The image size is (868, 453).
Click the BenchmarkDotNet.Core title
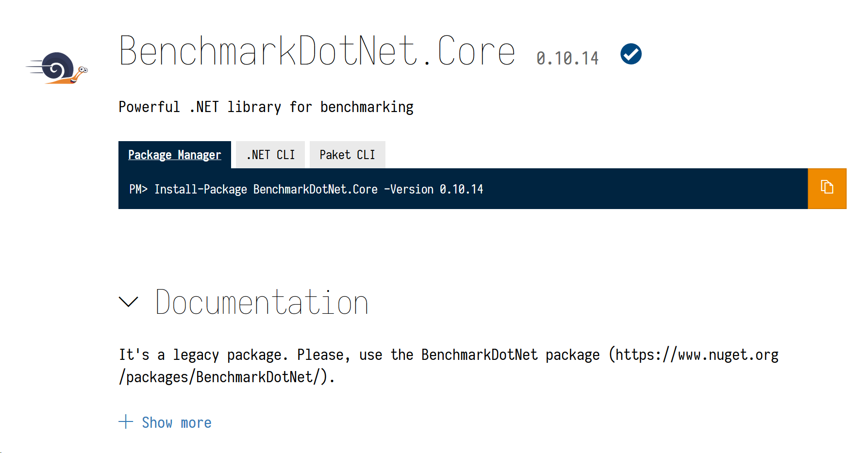pos(317,50)
